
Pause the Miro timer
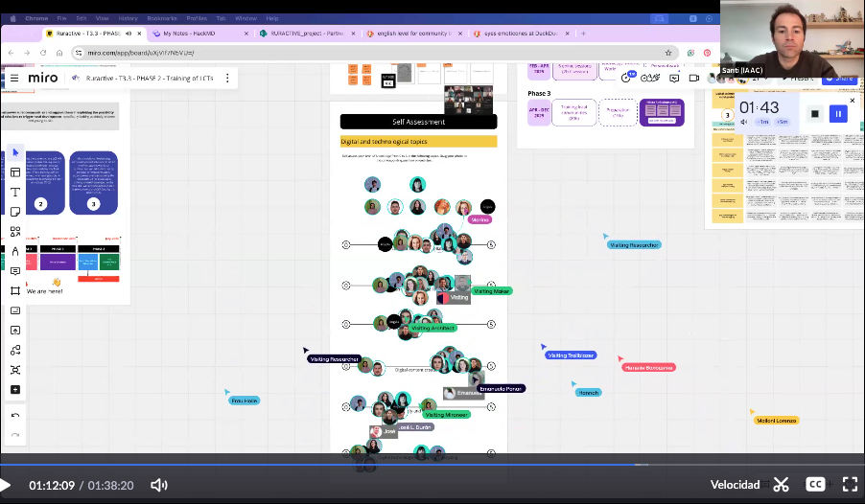(838, 113)
